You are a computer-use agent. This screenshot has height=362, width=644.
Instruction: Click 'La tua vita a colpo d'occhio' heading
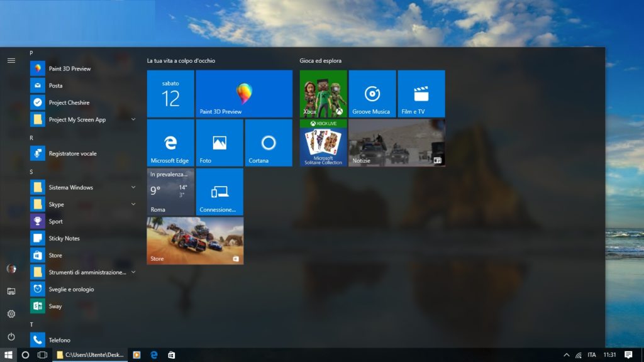pyautogui.click(x=181, y=61)
